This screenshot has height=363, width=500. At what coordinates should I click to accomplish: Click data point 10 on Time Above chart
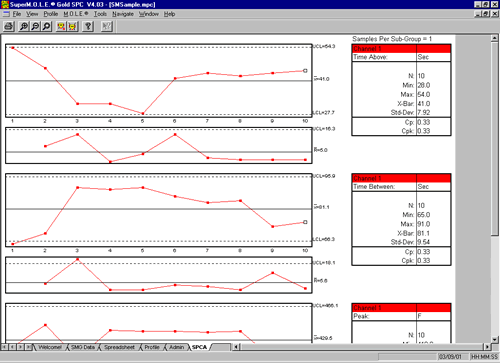click(x=305, y=71)
